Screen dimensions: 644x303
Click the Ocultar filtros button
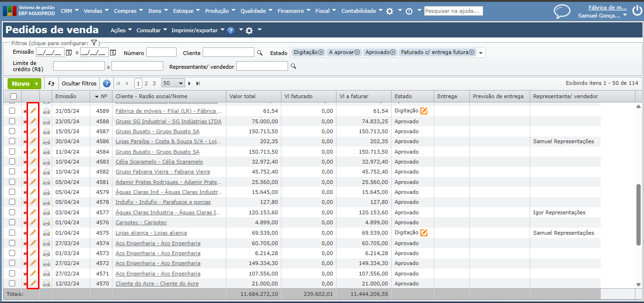(79, 83)
